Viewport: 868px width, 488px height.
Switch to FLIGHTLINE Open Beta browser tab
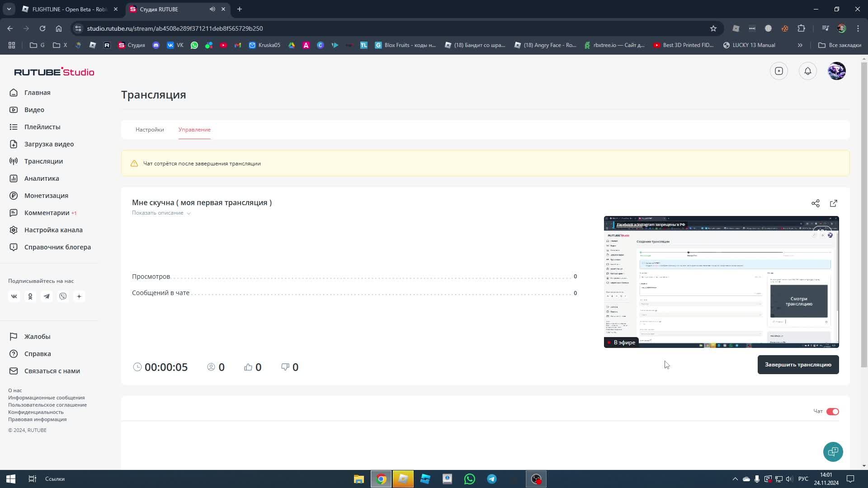pyautogui.click(x=70, y=9)
